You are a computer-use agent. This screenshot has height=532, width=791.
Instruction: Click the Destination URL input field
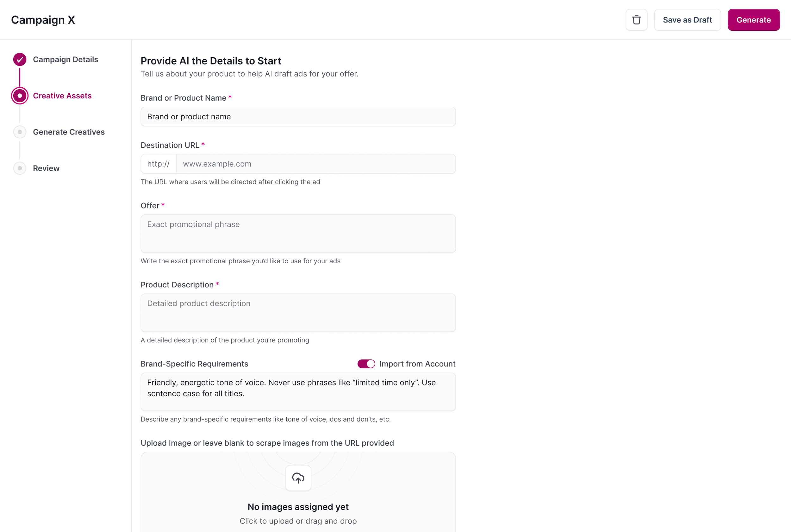[315, 164]
